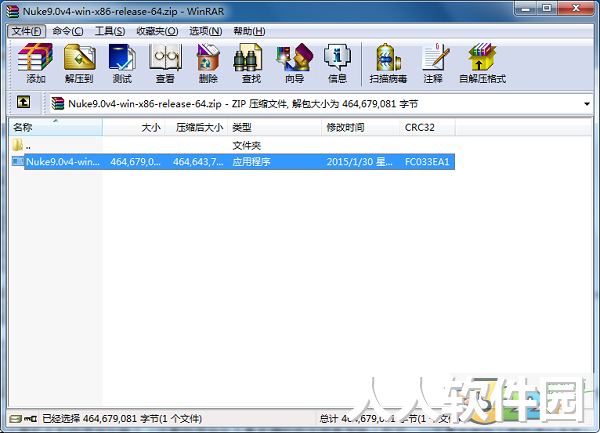The image size is (600, 433).
Task: Show archive Info (信息) icon
Action: pos(337,63)
